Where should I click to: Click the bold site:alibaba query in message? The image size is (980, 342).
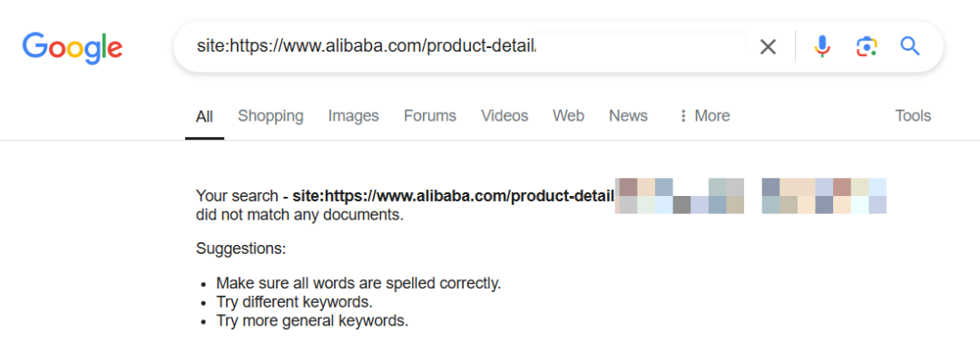pyautogui.click(x=453, y=196)
